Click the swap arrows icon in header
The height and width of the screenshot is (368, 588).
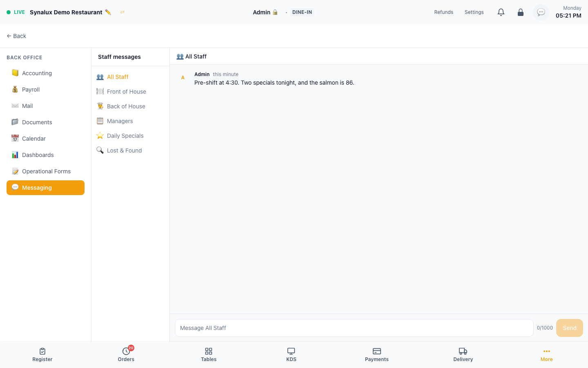[x=122, y=12]
